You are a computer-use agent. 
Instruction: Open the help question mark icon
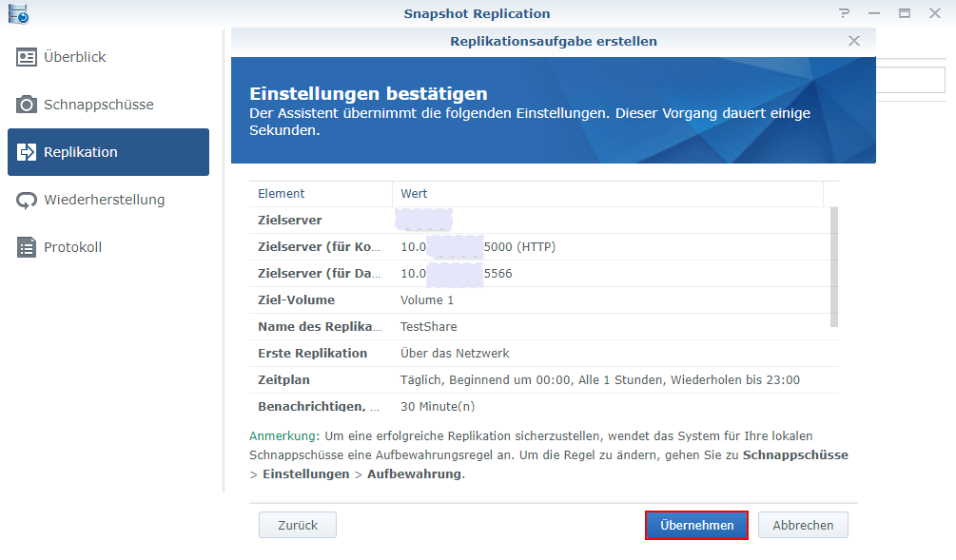coord(844,14)
